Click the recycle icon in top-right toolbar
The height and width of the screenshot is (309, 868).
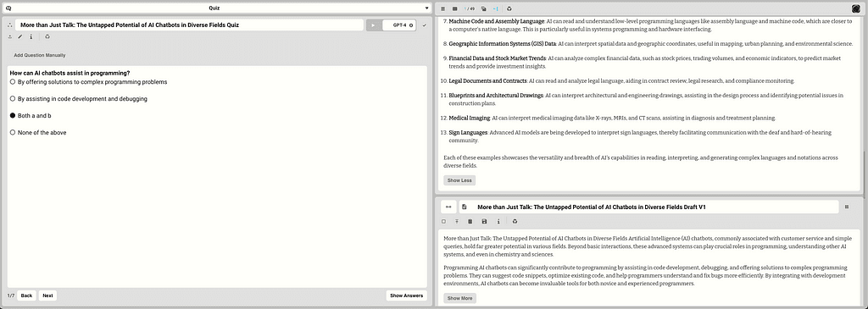pos(509,8)
